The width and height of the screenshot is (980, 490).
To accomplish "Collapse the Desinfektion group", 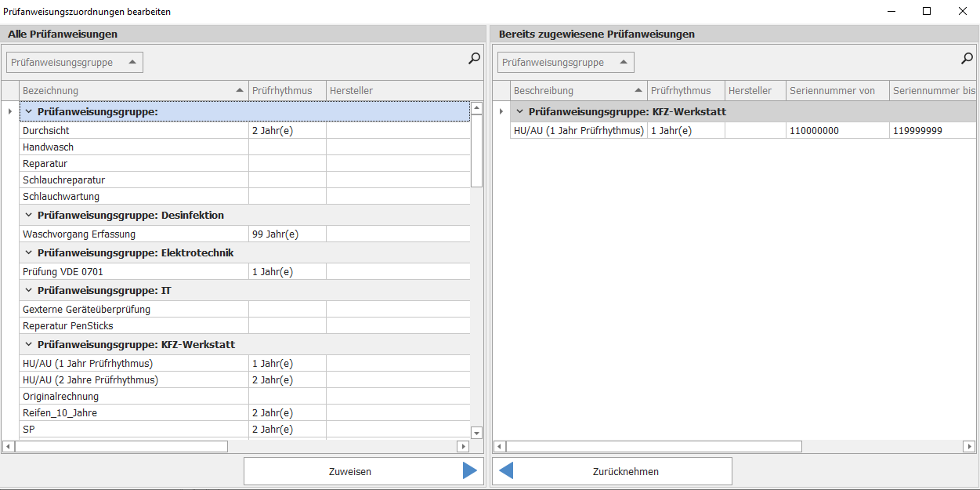I will pos(29,216).
